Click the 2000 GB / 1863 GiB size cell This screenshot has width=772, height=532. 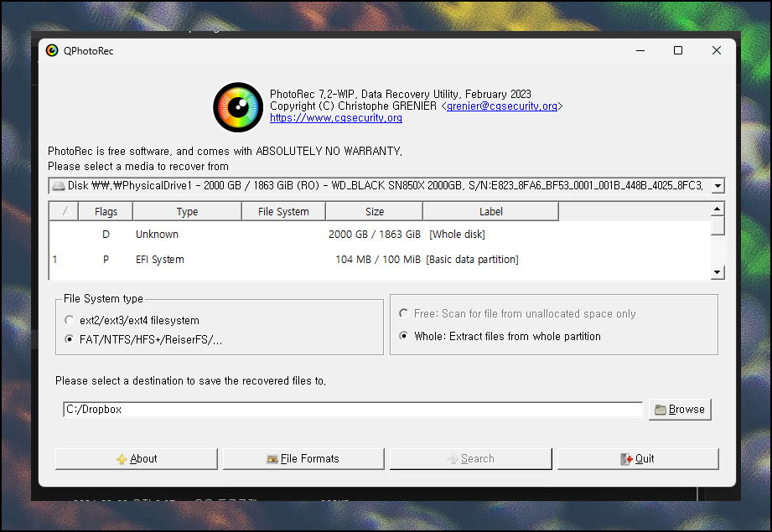click(374, 235)
